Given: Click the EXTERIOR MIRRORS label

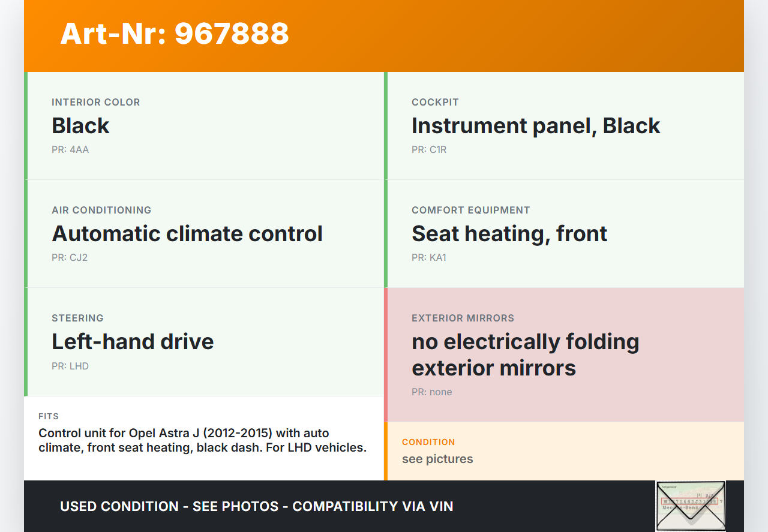Looking at the screenshot, I should [463, 318].
